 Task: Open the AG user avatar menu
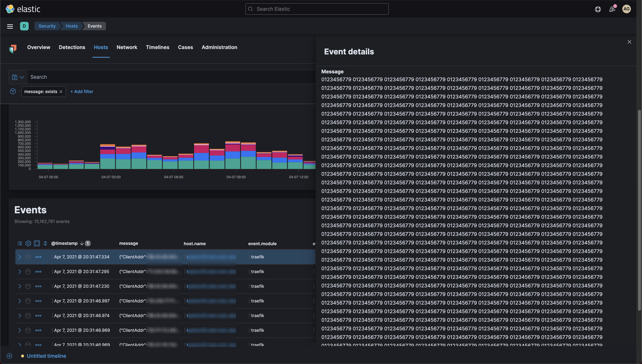tap(626, 9)
